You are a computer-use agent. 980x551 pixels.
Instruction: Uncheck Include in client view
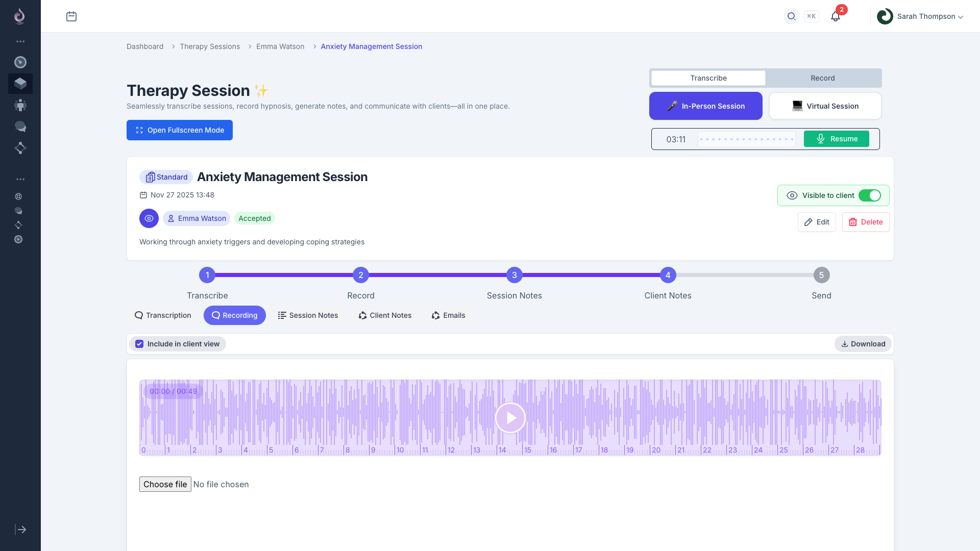[139, 343]
